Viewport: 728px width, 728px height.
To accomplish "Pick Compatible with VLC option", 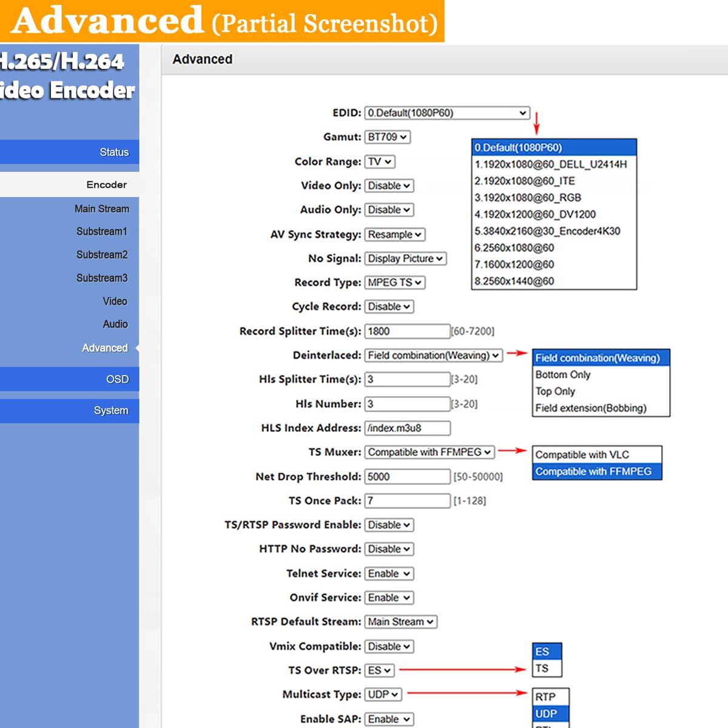I will coord(582,455).
